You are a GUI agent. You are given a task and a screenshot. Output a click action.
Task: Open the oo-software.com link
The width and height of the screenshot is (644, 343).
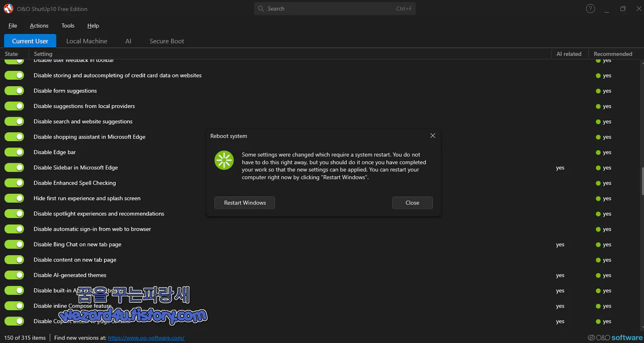pos(146,337)
